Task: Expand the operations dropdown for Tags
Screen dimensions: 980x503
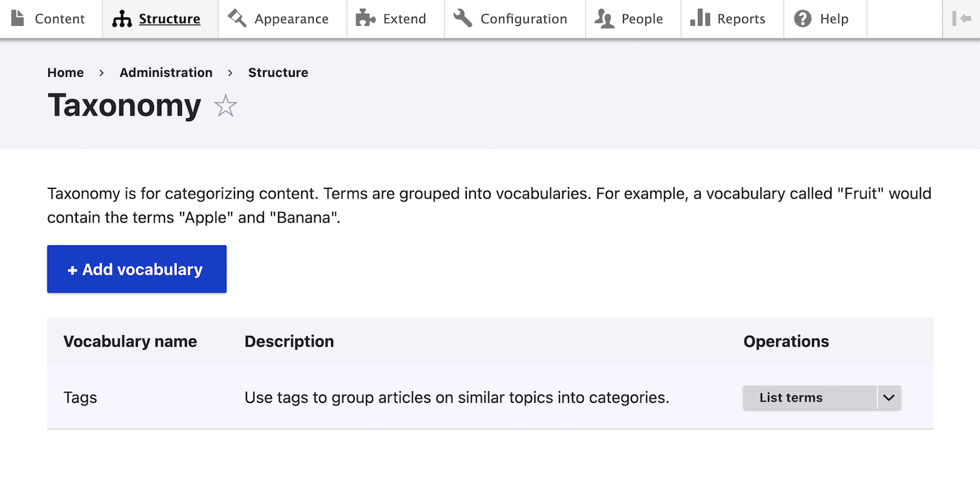Action: click(x=889, y=397)
